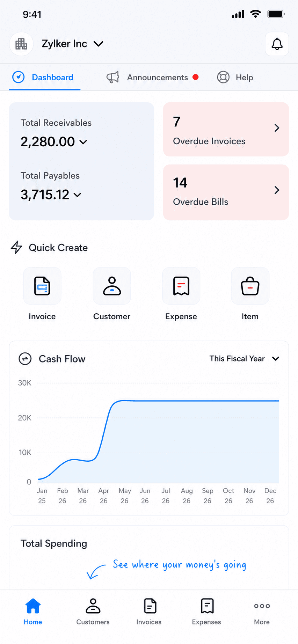
Task: Tap the battery status icon
Action: (x=276, y=14)
